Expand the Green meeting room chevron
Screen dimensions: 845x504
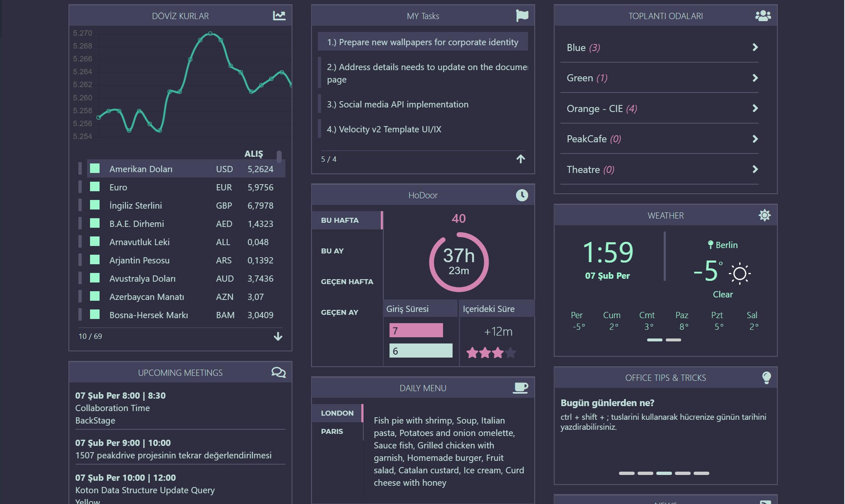(755, 78)
